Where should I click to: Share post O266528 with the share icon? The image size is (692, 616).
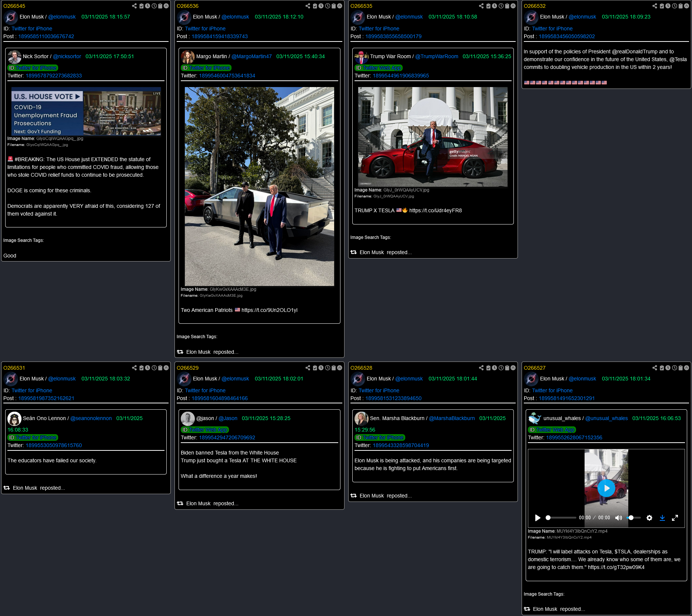[x=481, y=368]
